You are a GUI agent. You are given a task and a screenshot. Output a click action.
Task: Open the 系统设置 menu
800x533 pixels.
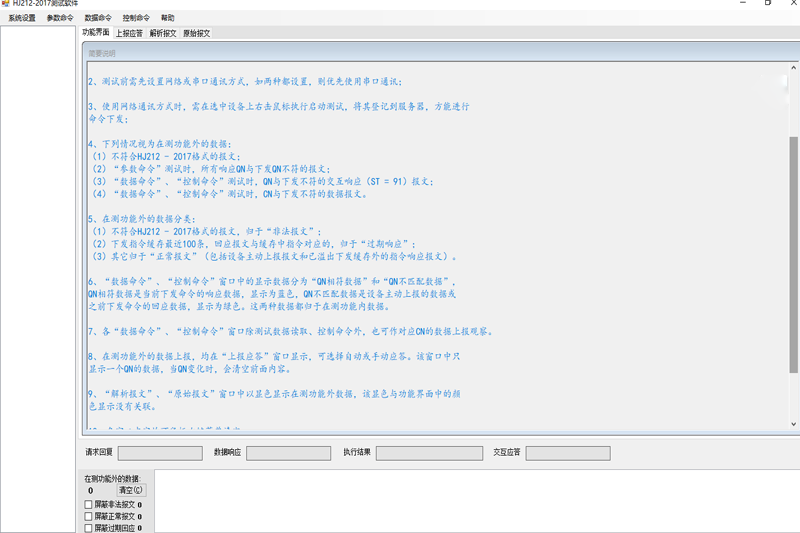pyautogui.click(x=21, y=18)
